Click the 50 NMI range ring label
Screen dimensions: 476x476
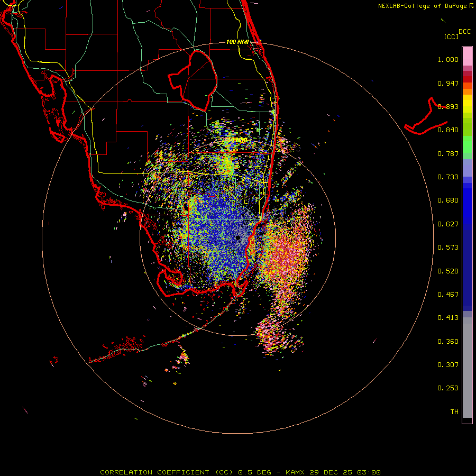(x=237, y=140)
